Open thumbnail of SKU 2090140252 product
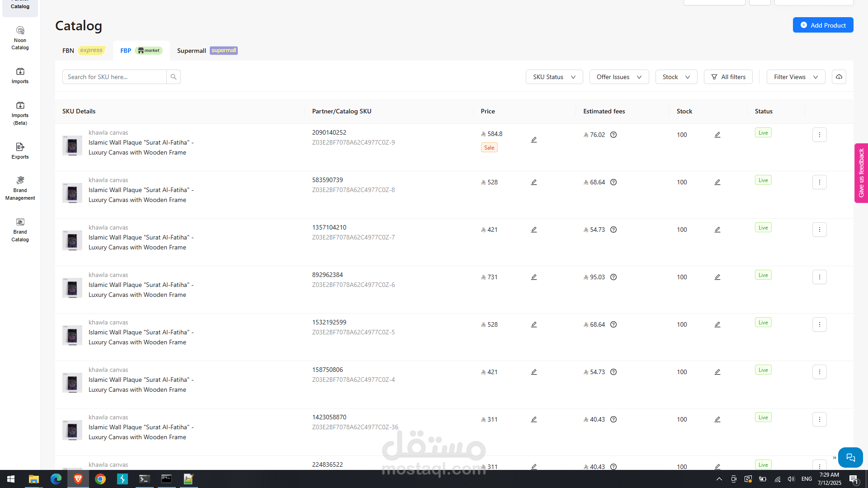 pyautogui.click(x=72, y=145)
